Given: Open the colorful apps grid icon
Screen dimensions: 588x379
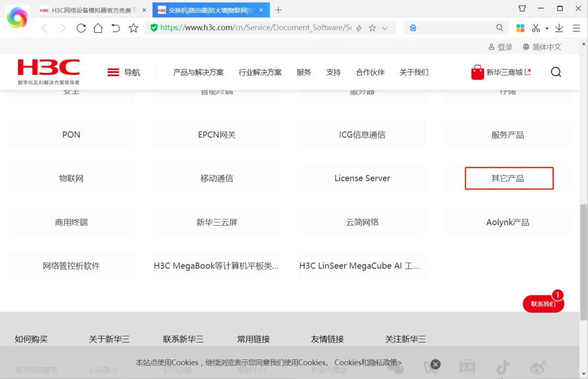Looking at the screenshot, I should point(520,28).
